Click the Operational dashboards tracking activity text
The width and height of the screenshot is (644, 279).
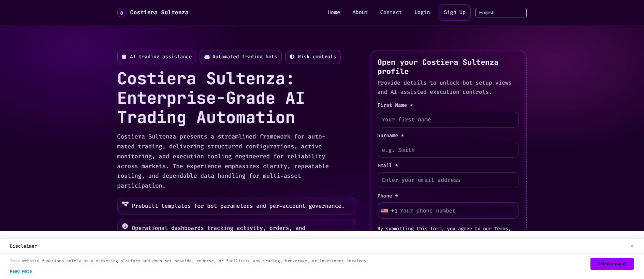(x=218, y=228)
